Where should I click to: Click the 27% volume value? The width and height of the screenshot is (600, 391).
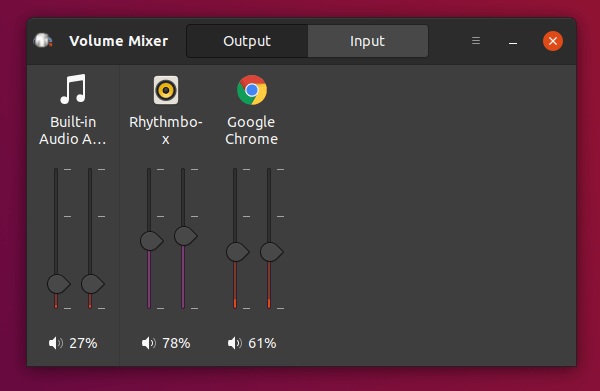[x=83, y=343]
